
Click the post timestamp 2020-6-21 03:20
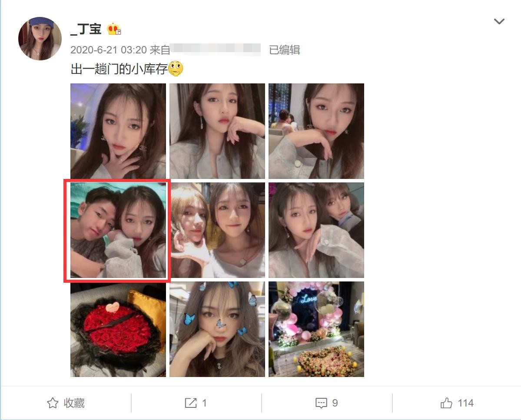tap(109, 50)
